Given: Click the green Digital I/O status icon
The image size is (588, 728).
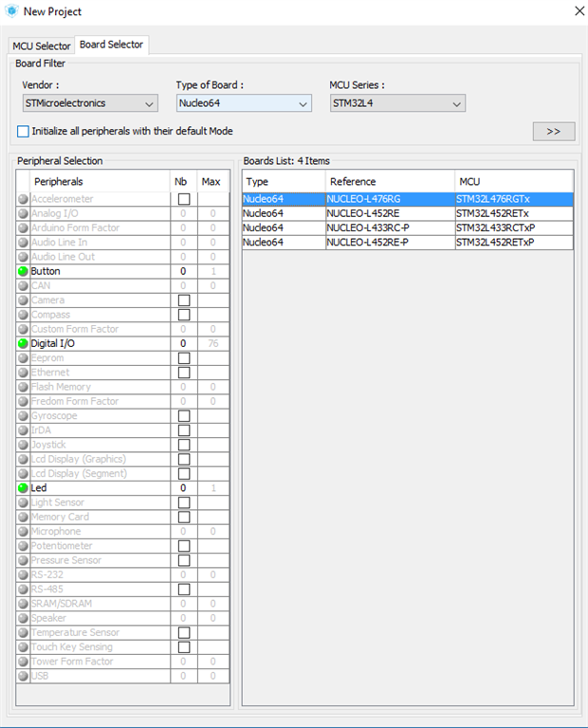Looking at the screenshot, I should coord(24,343).
